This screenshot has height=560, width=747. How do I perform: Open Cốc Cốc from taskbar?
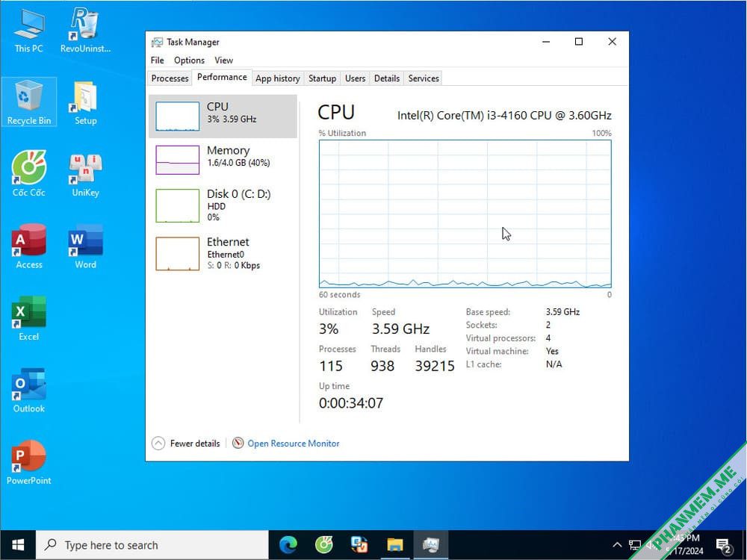tap(324, 545)
